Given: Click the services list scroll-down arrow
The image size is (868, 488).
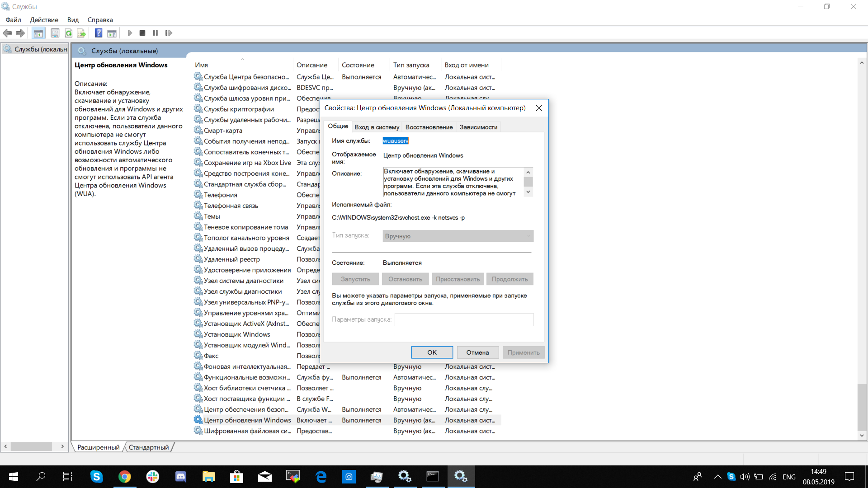Looking at the screenshot, I should [862, 436].
